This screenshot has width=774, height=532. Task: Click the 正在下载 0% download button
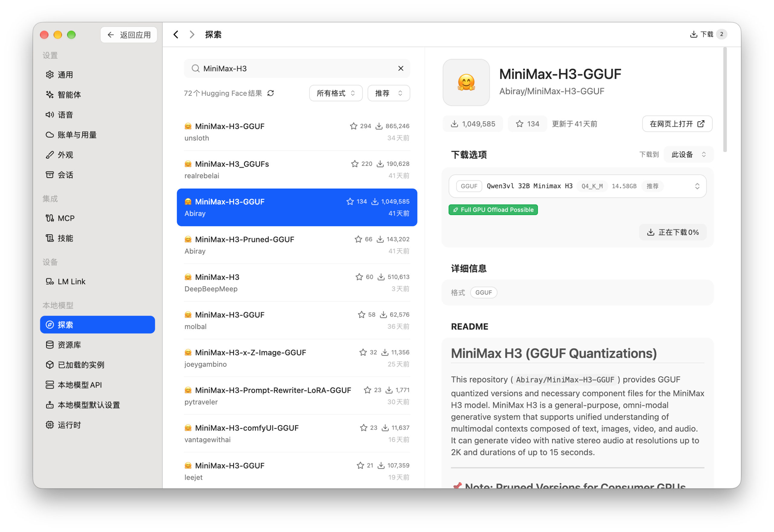pos(673,232)
